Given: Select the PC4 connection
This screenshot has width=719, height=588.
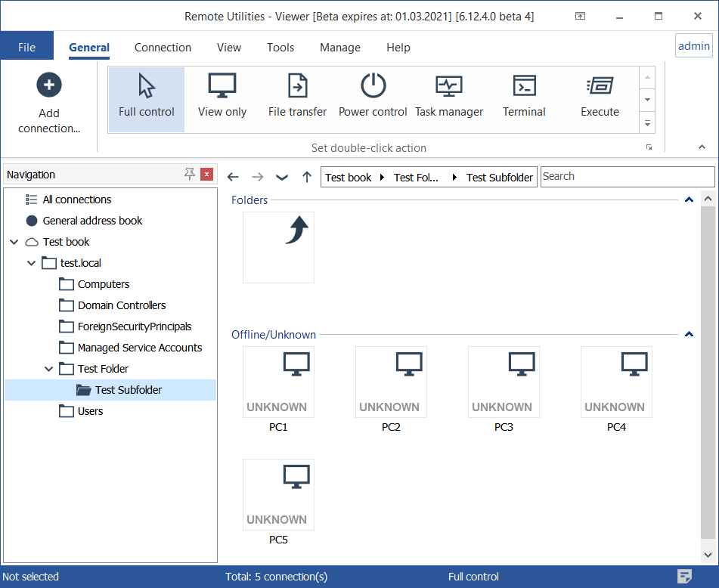Looking at the screenshot, I should tap(616, 389).
